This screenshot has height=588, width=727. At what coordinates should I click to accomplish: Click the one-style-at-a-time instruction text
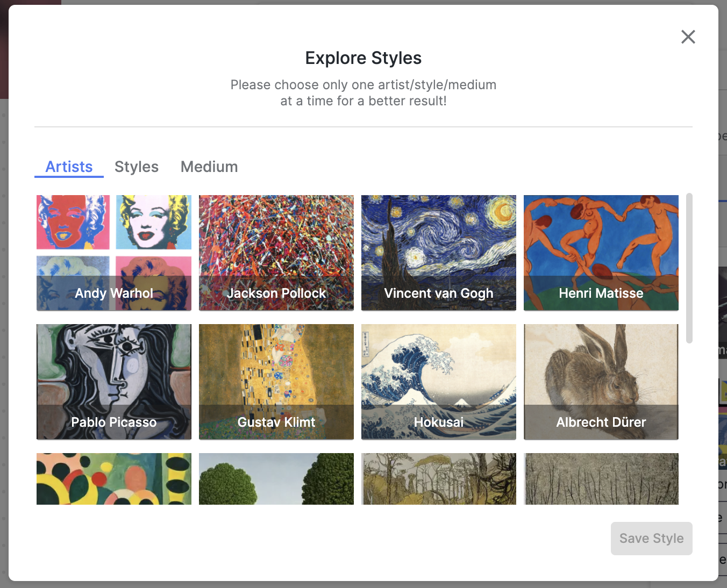click(364, 93)
